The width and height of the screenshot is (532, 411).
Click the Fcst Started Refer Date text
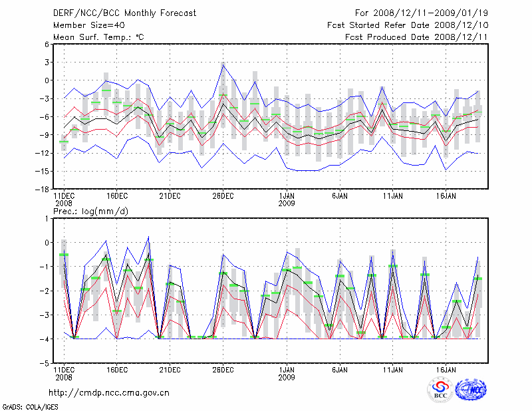coord(408,25)
